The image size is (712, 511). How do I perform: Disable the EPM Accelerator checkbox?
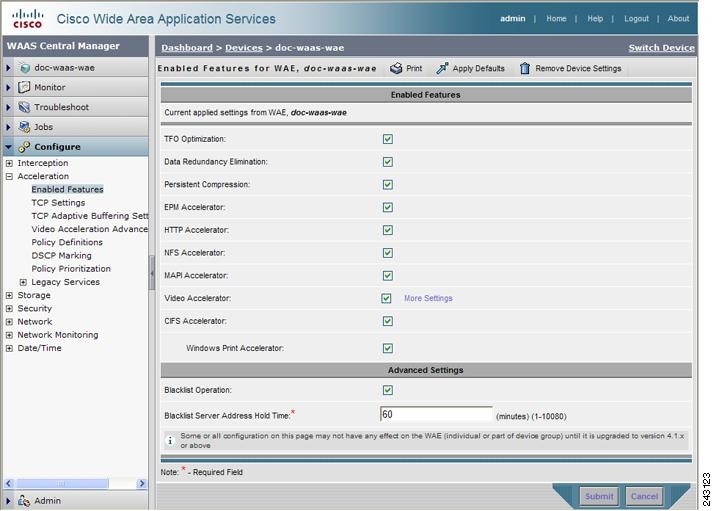coord(388,207)
